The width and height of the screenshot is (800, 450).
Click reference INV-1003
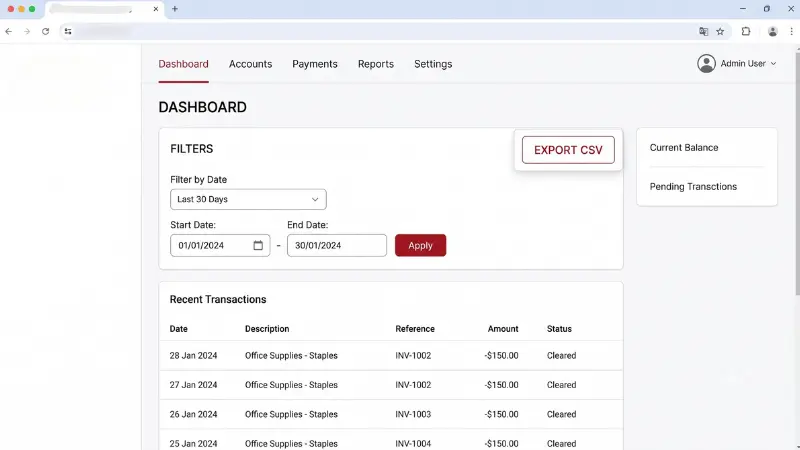pos(413,414)
